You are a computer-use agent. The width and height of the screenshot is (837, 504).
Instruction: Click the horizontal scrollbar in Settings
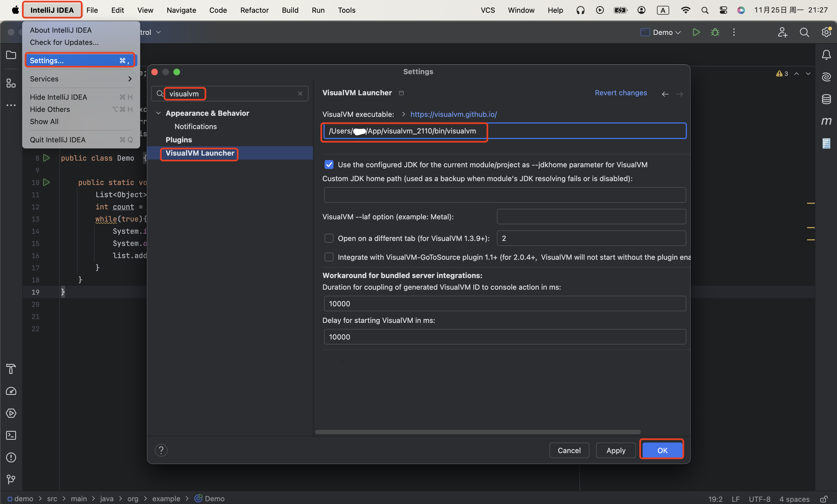(477, 432)
